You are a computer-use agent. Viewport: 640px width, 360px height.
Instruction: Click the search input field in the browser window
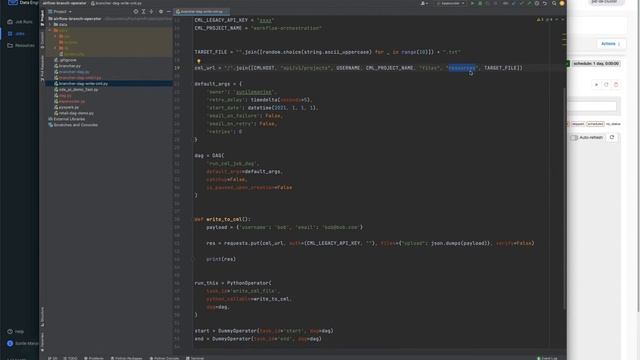coord(592,107)
